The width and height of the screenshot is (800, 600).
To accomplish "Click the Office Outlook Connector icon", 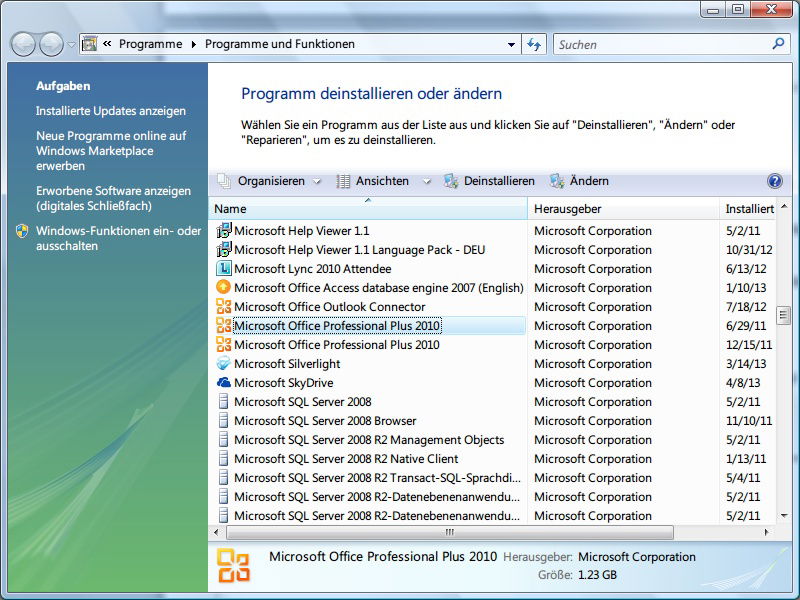I will [x=223, y=306].
